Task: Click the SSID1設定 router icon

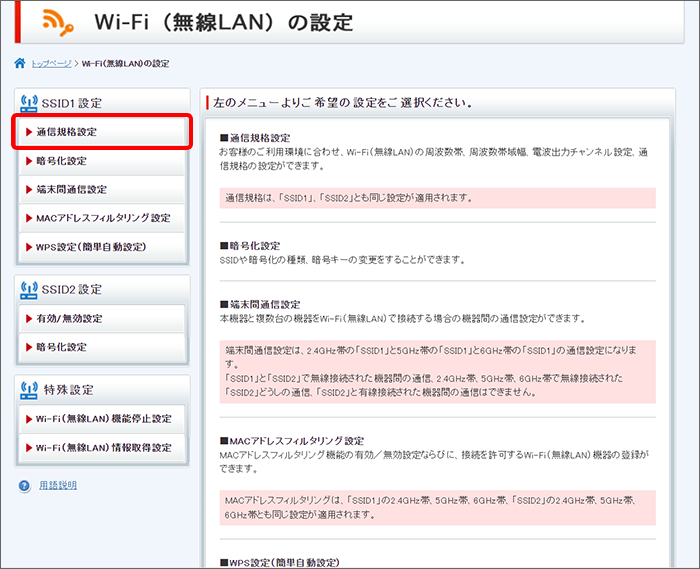Action: coord(29,103)
